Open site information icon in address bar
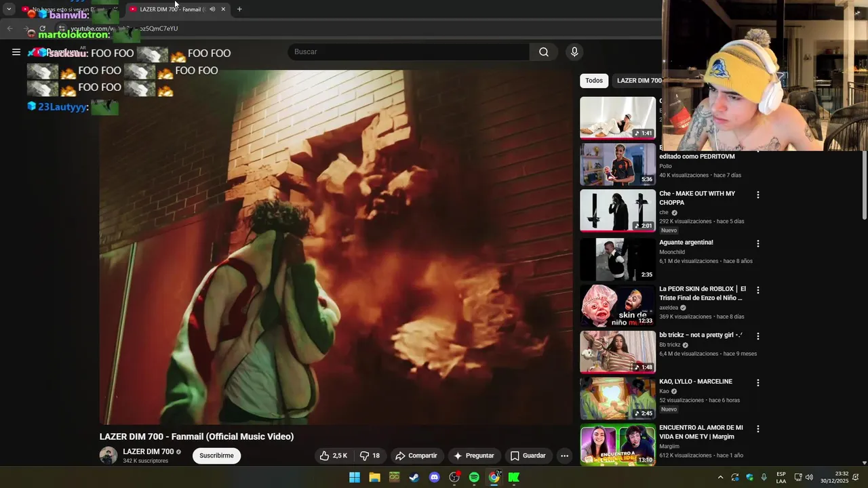 pyautogui.click(x=62, y=28)
